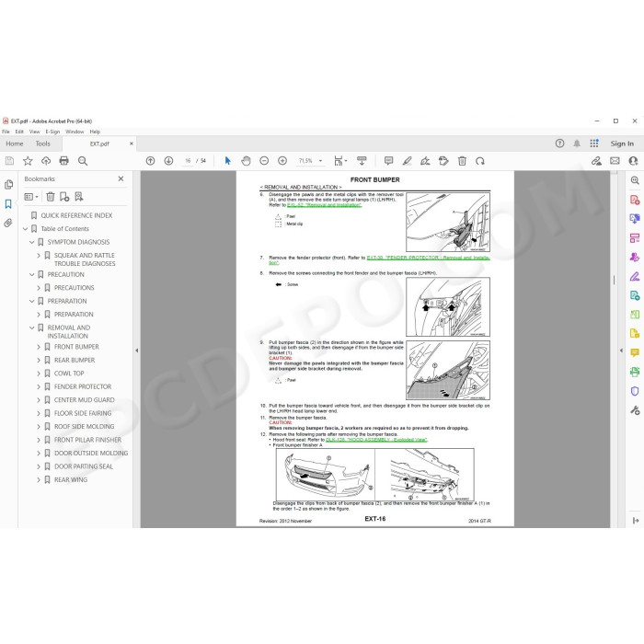
Task: Collapse the left navigation pane arrow
Action: coord(137,351)
